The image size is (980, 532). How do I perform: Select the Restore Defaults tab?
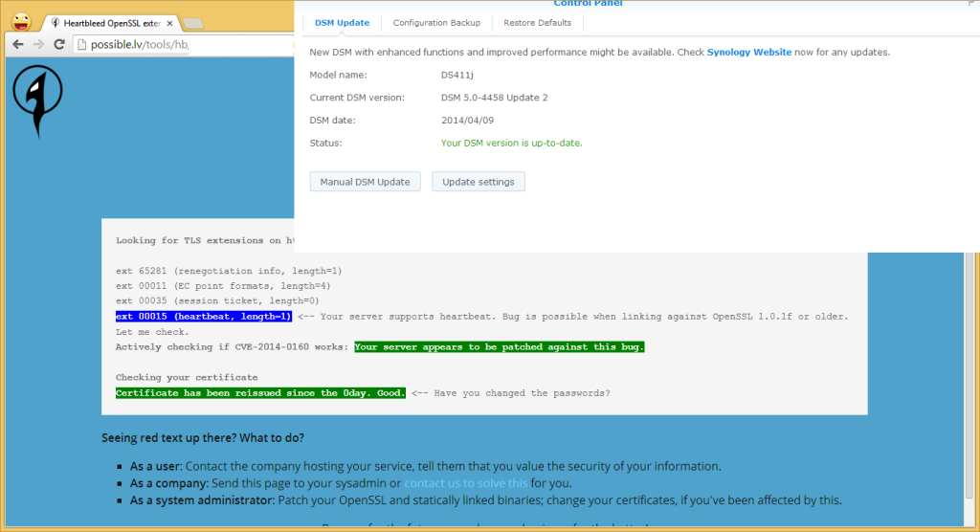click(538, 23)
